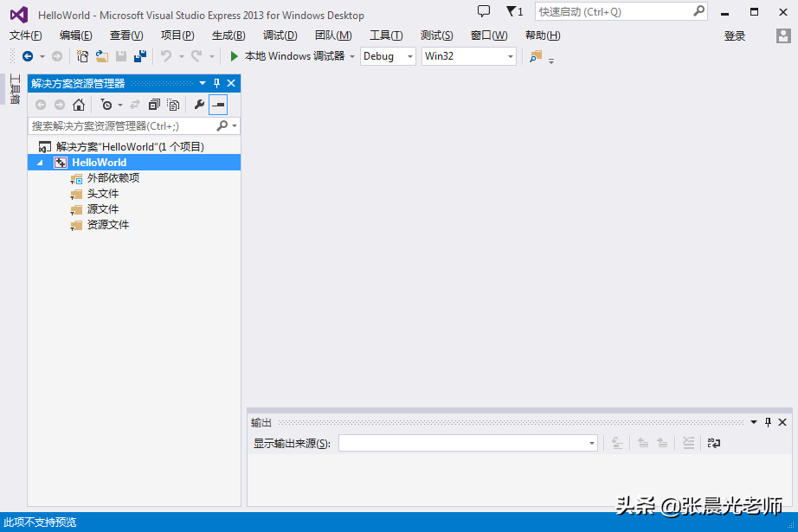Click the Save All toolbar icon

[x=140, y=56]
